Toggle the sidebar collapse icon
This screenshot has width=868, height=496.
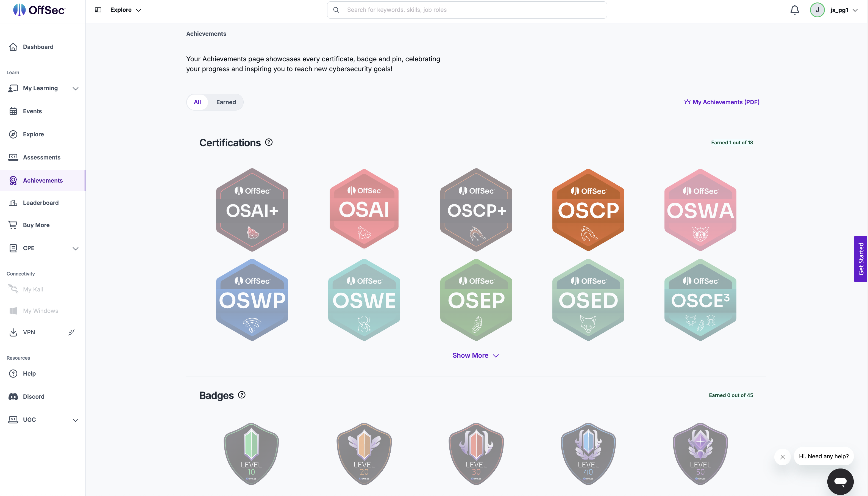98,10
